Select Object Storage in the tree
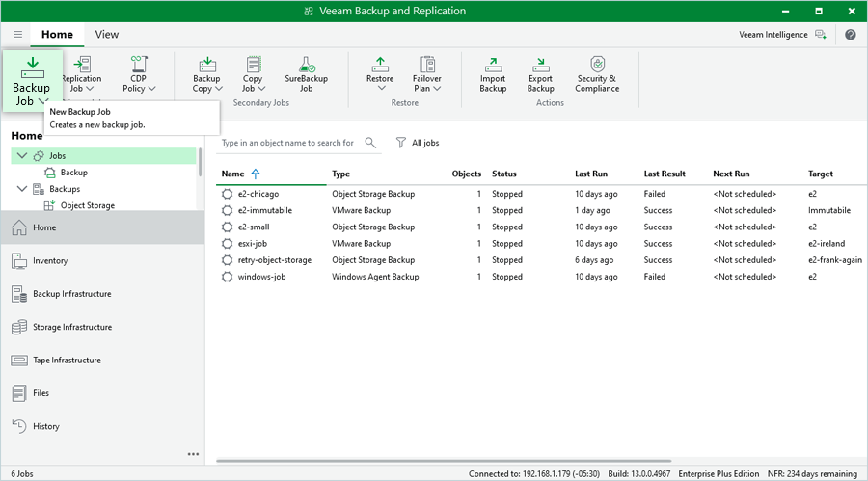The height and width of the screenshot is (481, 868). click(x=87, y=205)
